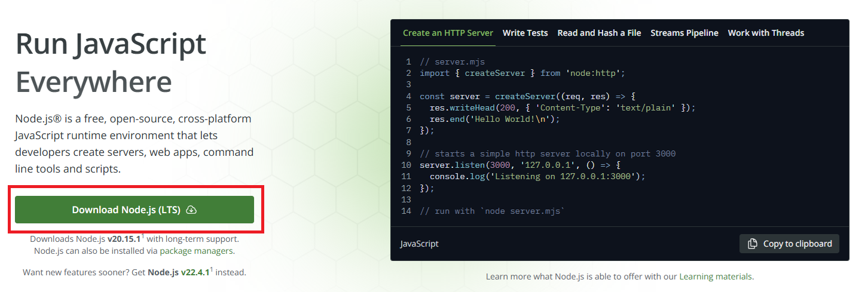Click line number 14 in code gutter

(x=406, y=211)
